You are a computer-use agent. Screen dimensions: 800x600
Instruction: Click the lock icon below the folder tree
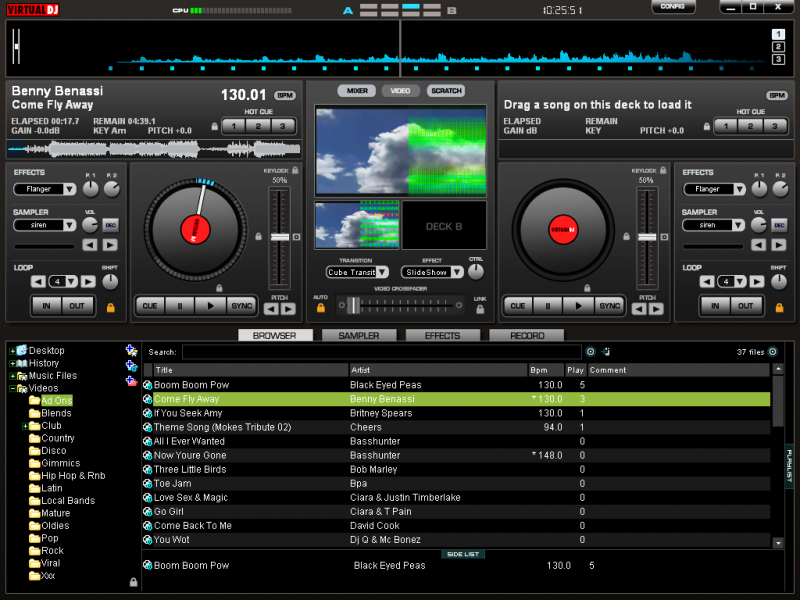click(x=133, y=582)
